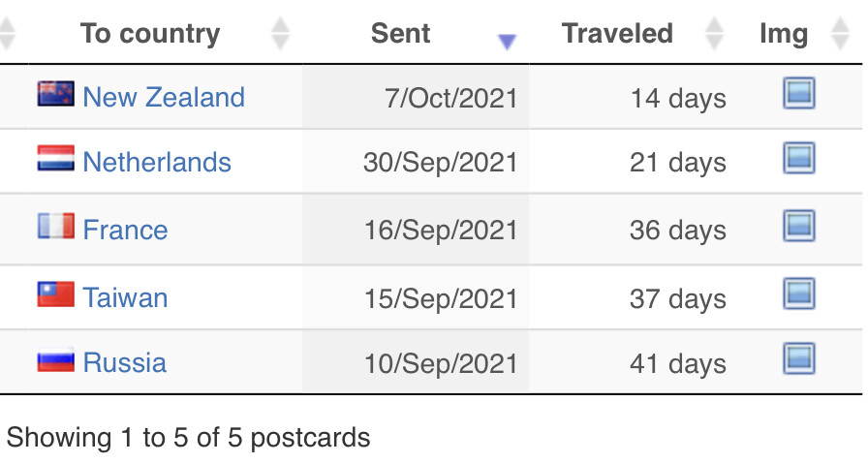
Task: Open image icon for Taiwan postcard
Action: click(x=799, y=293)
